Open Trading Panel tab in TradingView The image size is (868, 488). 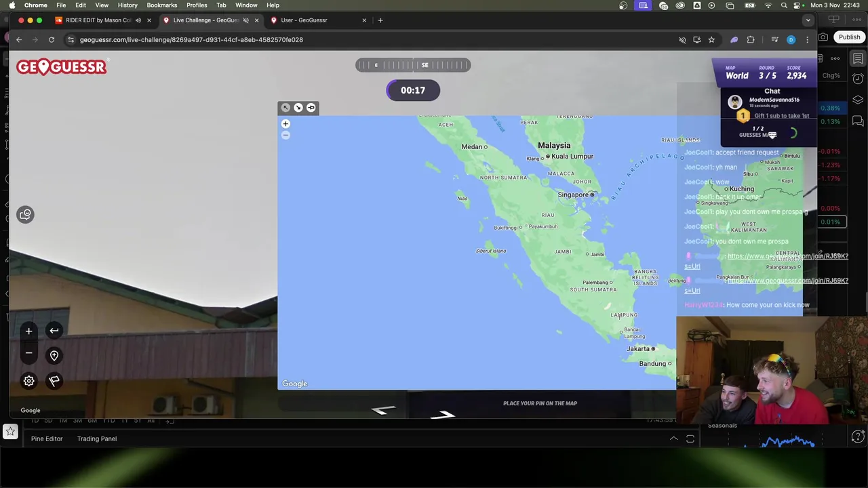click(x=97, y=439)
